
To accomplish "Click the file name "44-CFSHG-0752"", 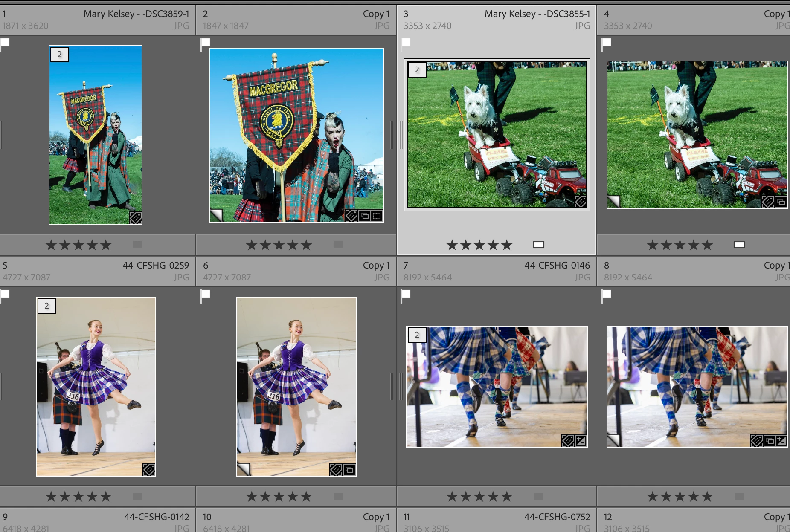I will (x=558, y=517).
